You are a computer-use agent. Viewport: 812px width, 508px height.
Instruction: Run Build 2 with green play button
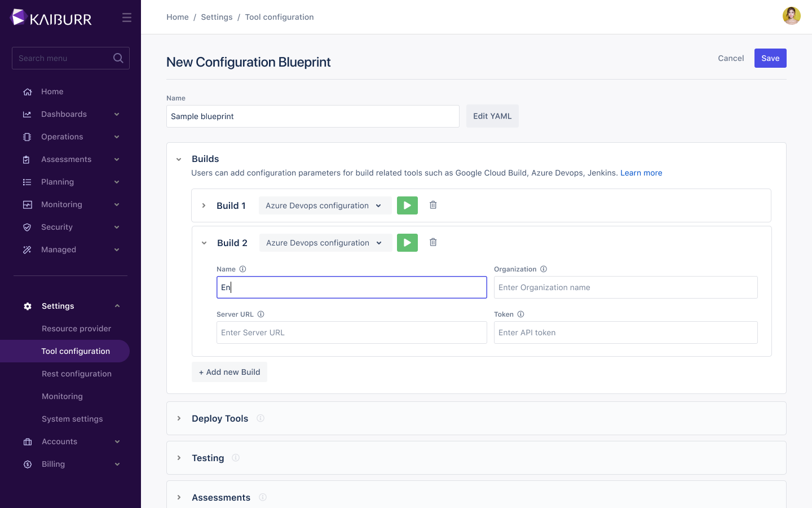pos(407,243)
